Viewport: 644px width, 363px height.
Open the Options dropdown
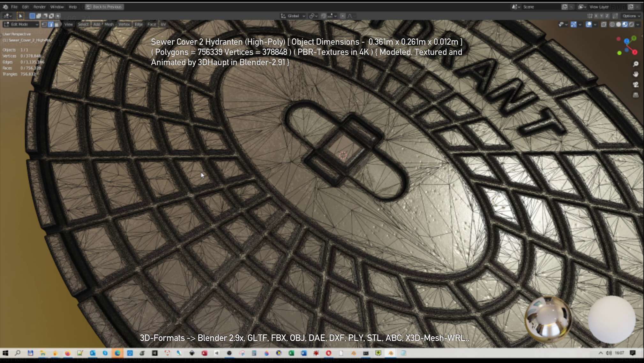pos(631,16)
